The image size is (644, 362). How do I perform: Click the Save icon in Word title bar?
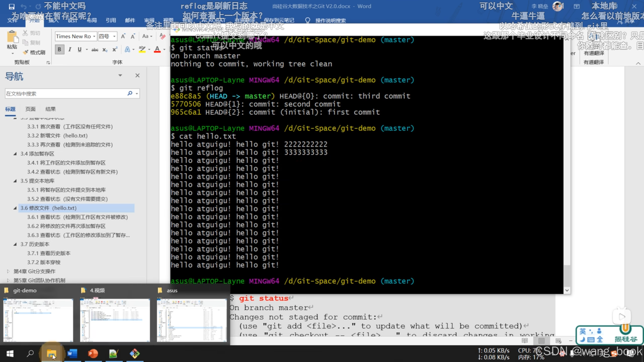pyautogui.click(x=11, y=6)
